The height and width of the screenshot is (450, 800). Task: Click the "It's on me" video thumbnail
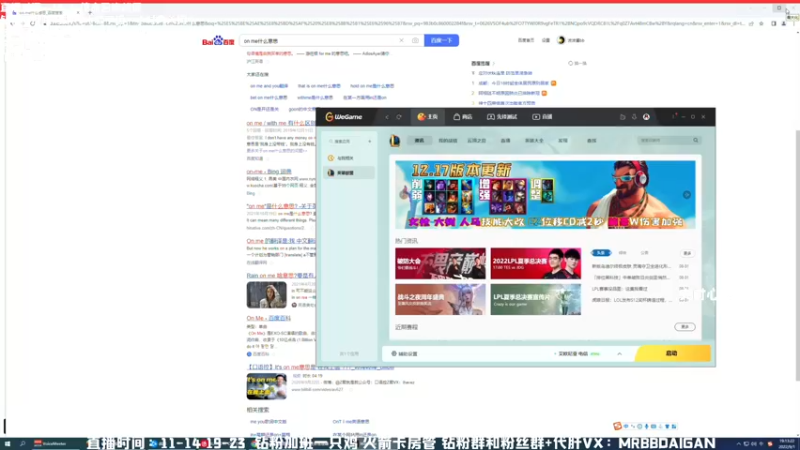coord(266,386)
